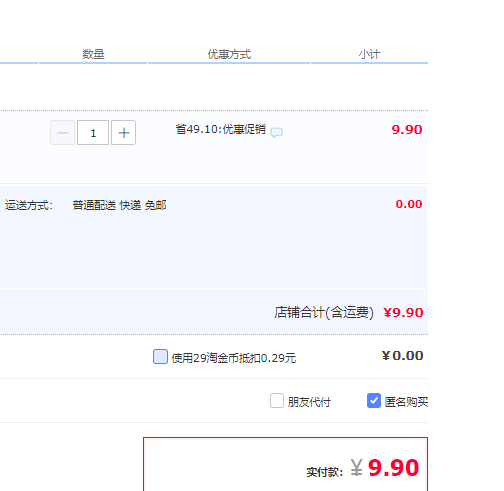
Task: Click the 数量 column header
Action: [93, 54]
